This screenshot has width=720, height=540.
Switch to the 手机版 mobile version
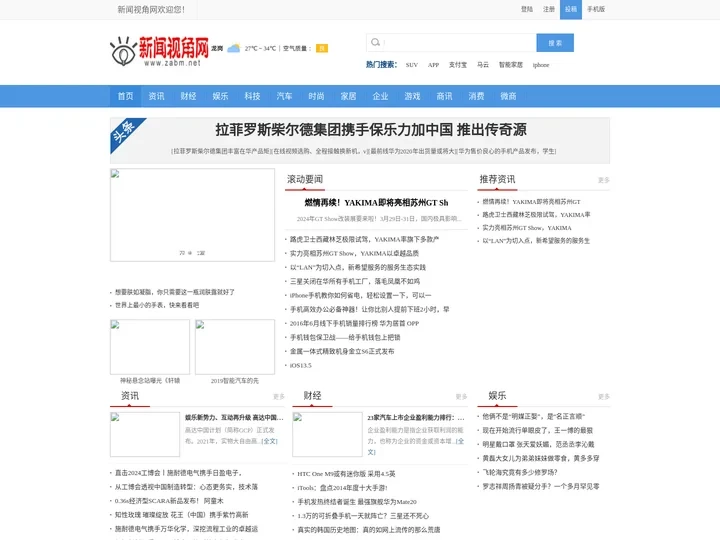click(x=596, y=9)
